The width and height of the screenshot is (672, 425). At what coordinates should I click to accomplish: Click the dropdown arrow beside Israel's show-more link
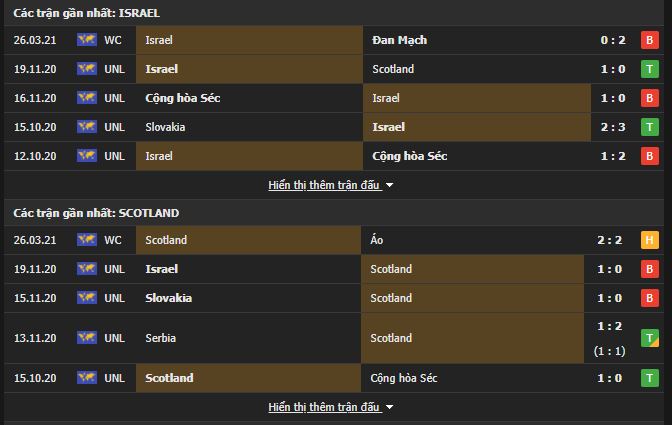coord(390,185)
